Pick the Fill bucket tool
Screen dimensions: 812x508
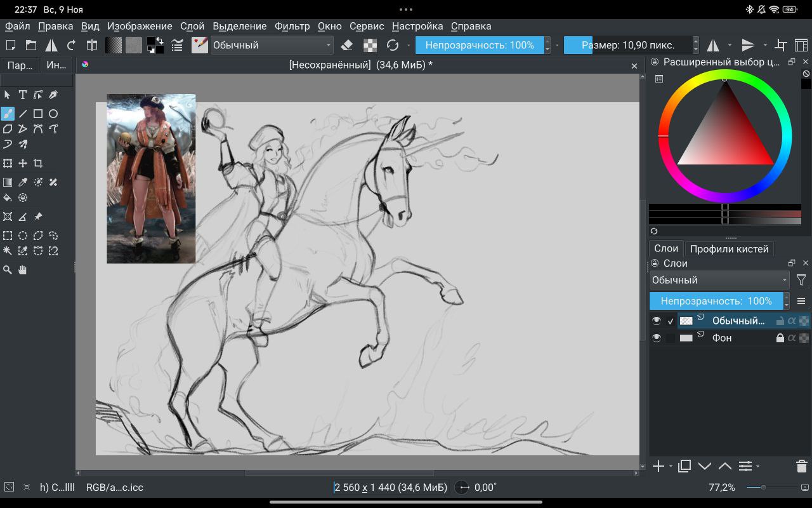[x=8, y=197]
